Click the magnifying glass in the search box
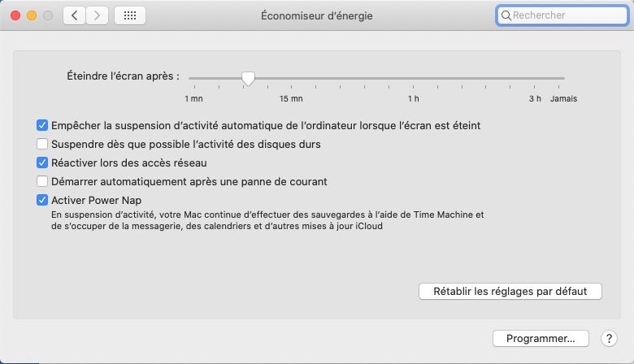Image resolution: width=634 pixels, height=364 pixels. coord(506,15)
